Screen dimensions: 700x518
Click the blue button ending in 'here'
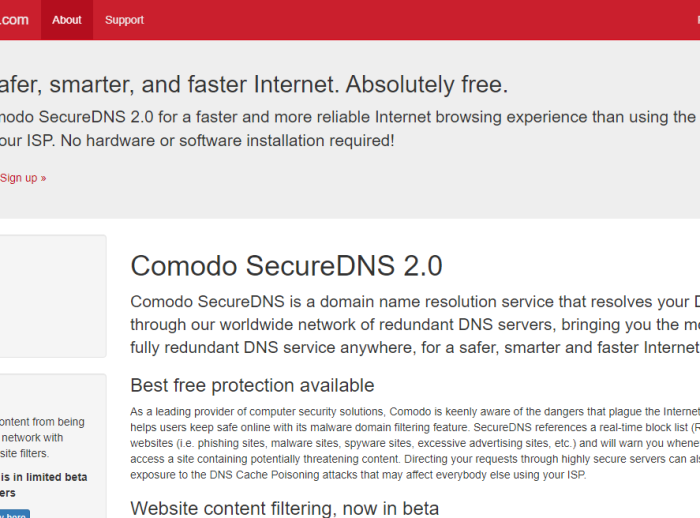pos(14,514)
